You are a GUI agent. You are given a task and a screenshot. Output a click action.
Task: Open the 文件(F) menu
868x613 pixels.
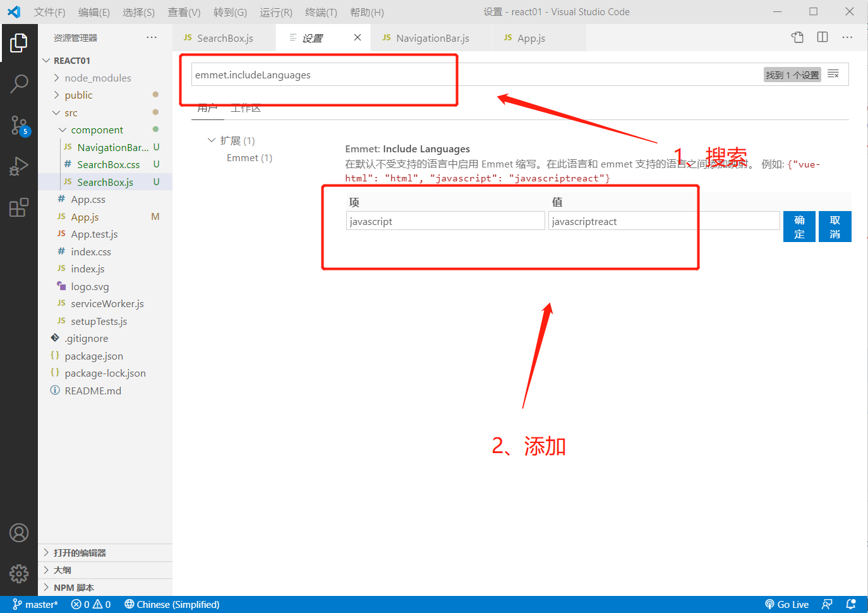point(49,12)
